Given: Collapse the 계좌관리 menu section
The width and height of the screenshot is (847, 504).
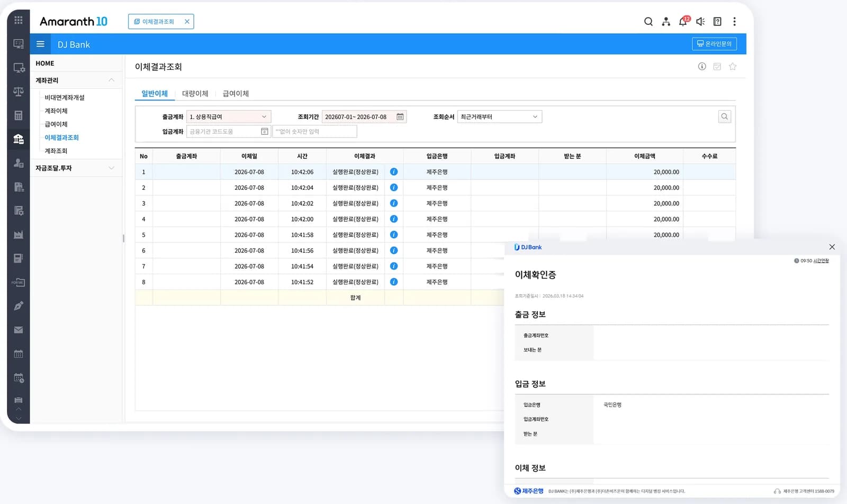Looking at the screenshot, I should tap(111, 80).
